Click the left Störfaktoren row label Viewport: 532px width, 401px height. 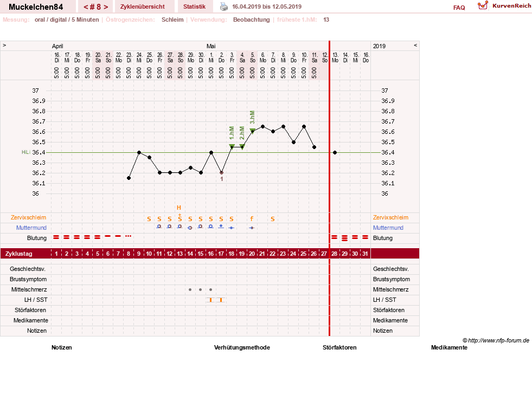pos(30,310)
